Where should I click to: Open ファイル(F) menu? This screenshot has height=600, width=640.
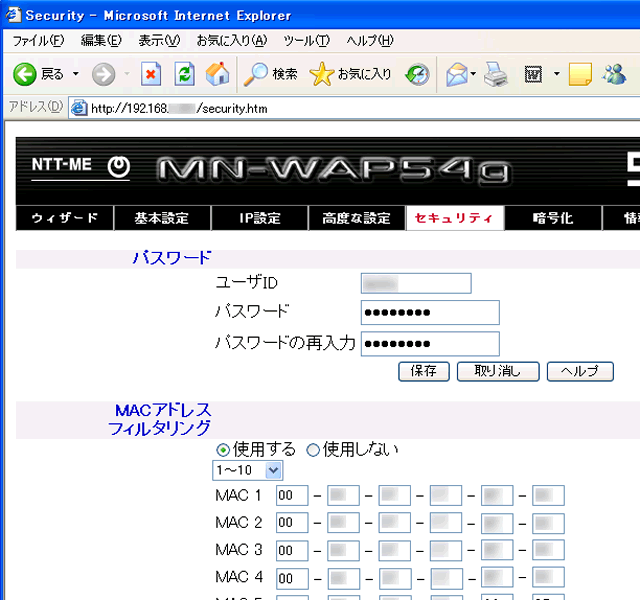[38, 40]
